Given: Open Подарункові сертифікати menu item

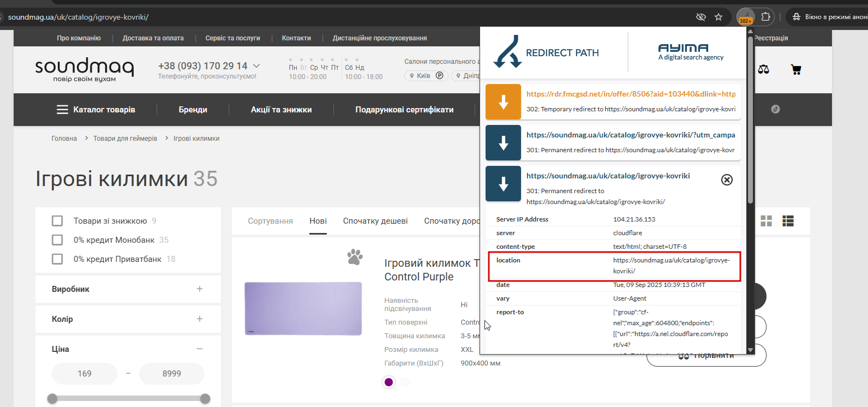Looking at the screenshot, I should [x=404, y=110].
